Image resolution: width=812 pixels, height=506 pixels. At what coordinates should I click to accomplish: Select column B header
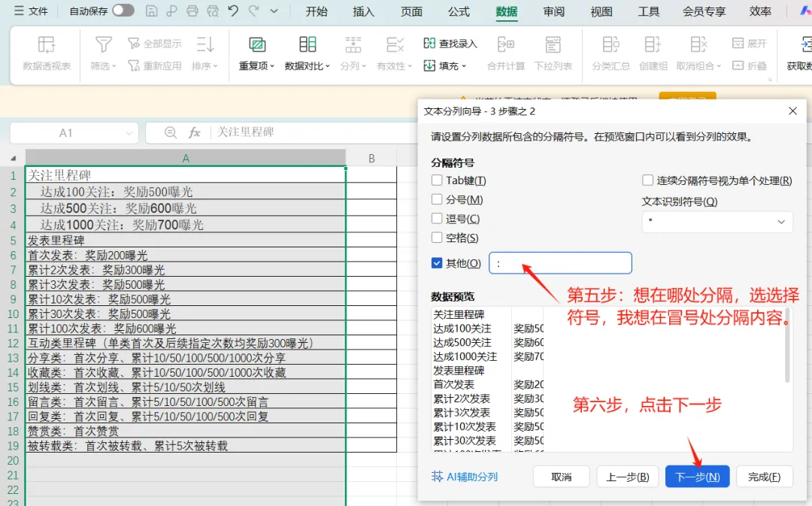pyautogui.click(x=371, y=159)
